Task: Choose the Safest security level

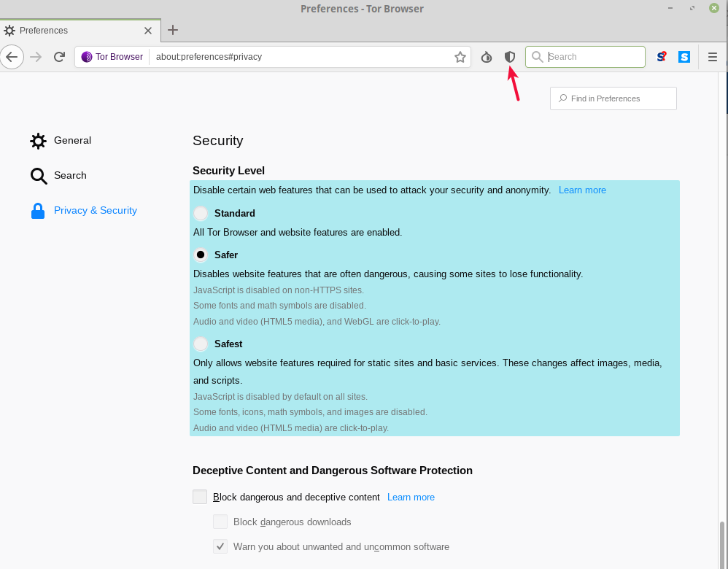Action: (201, 344)
